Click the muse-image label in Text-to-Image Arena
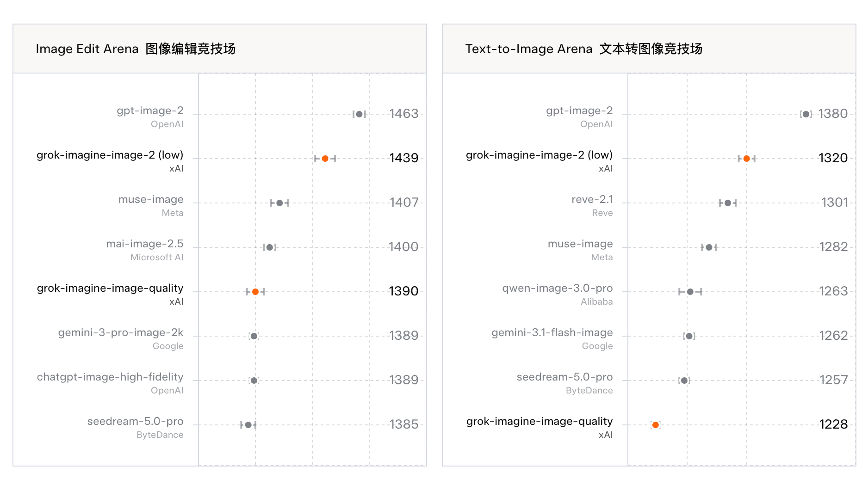 [580, 244]
